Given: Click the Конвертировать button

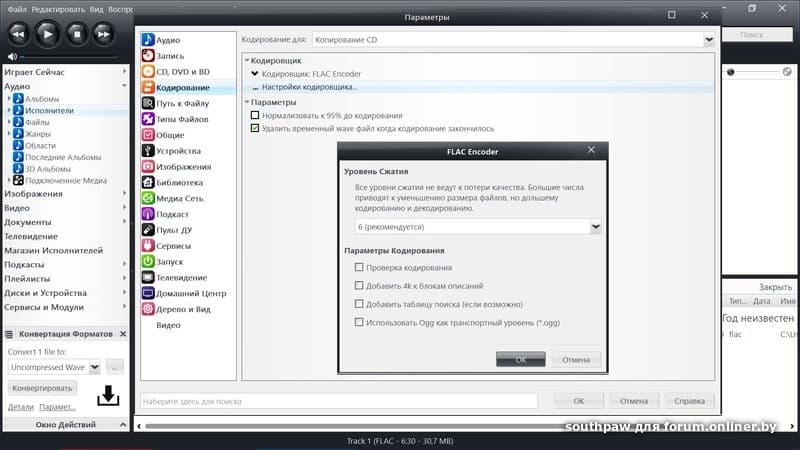Looking at the screenshot, I should [42, 388].
